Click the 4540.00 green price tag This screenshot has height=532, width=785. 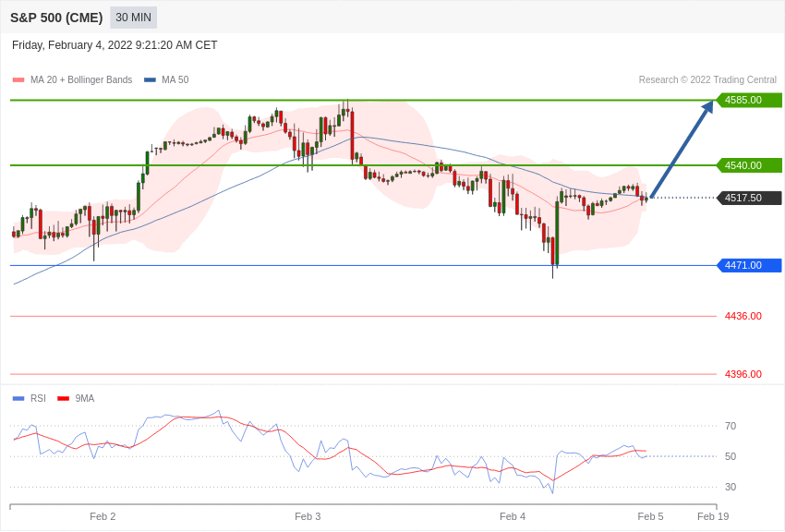(750, 165)
